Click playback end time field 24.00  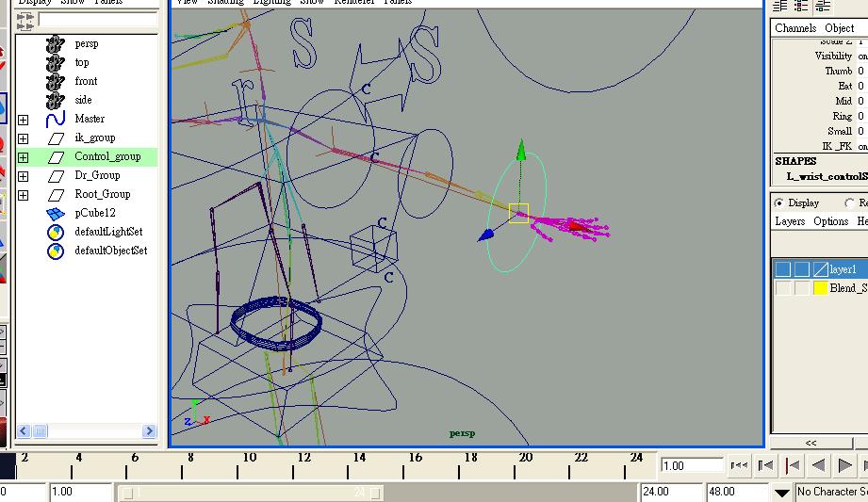coord(671,492)
